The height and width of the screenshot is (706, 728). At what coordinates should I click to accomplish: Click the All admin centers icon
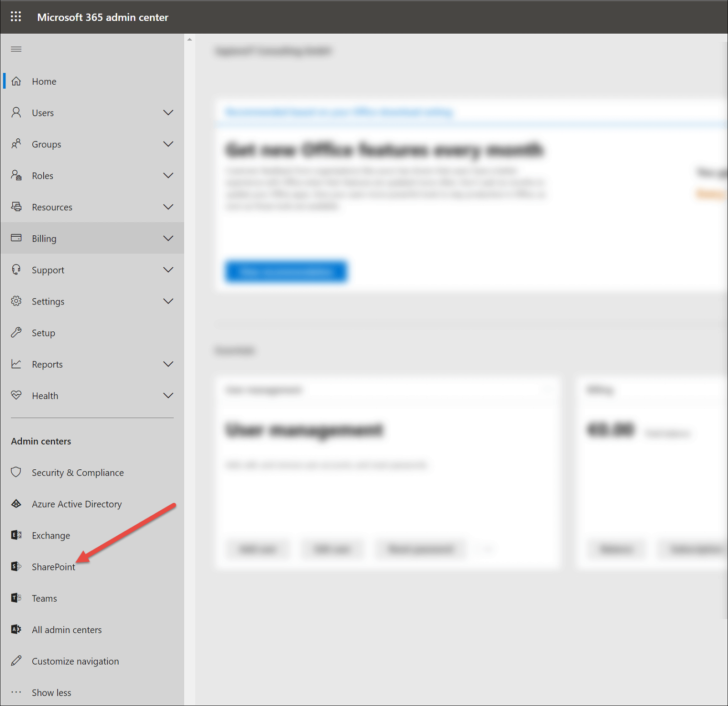[16, 629]
